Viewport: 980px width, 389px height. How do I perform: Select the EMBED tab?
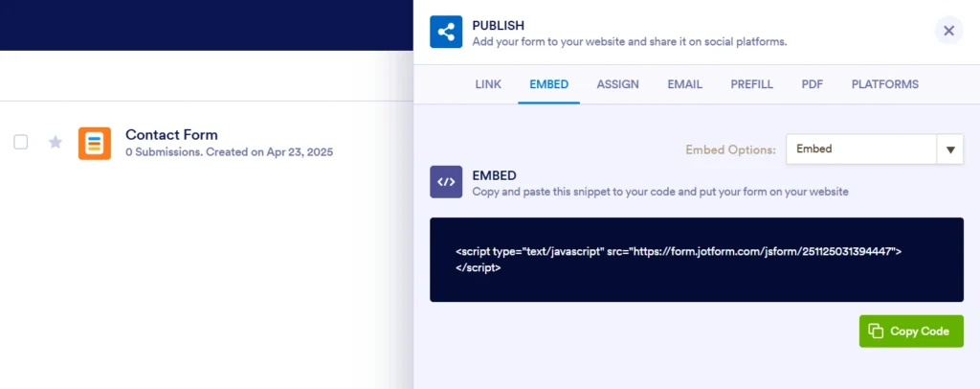point(548,84)
